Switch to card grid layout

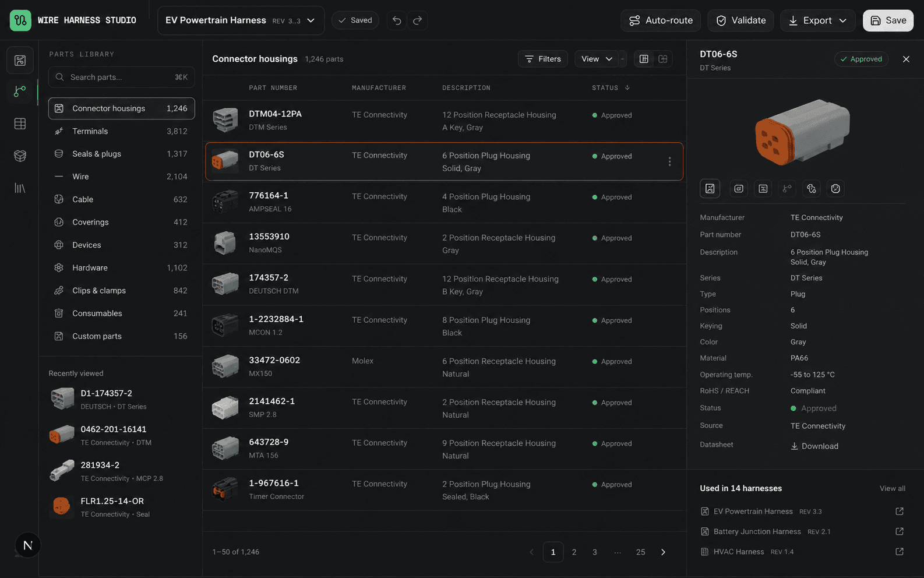pos(663,59)
